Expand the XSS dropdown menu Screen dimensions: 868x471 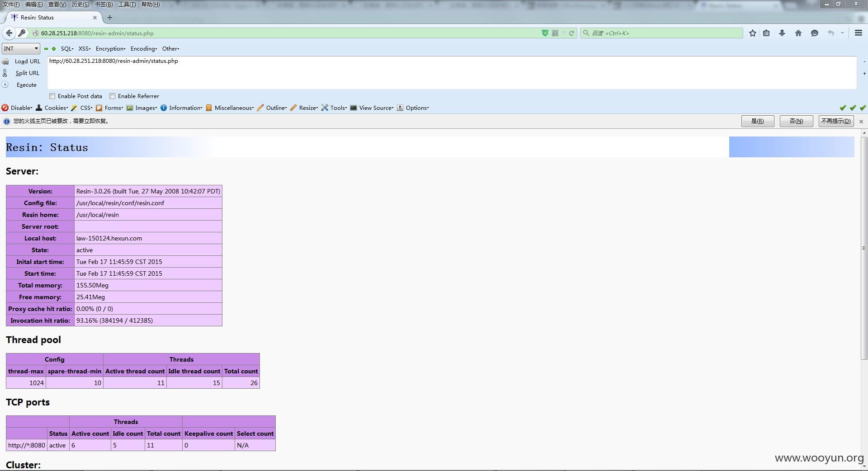coord(85,49)
